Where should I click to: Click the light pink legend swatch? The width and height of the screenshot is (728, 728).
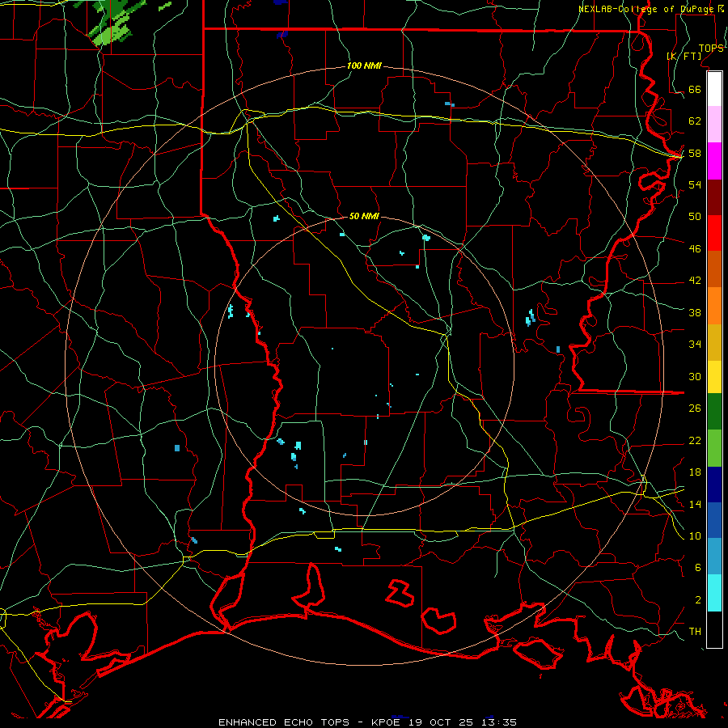(x=714, y=124)
